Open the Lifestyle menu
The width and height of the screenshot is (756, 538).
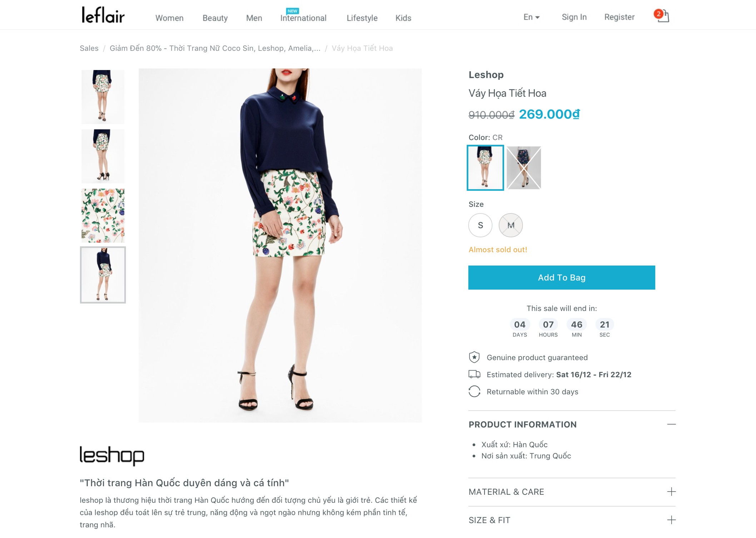pyautogui.click(x=362, y=18)
